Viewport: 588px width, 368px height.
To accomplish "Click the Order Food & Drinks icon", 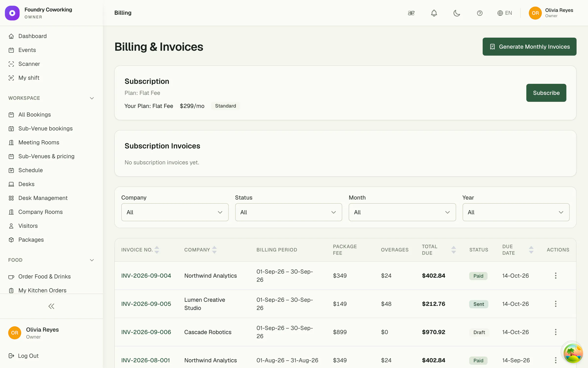I will tap(11, 277).
